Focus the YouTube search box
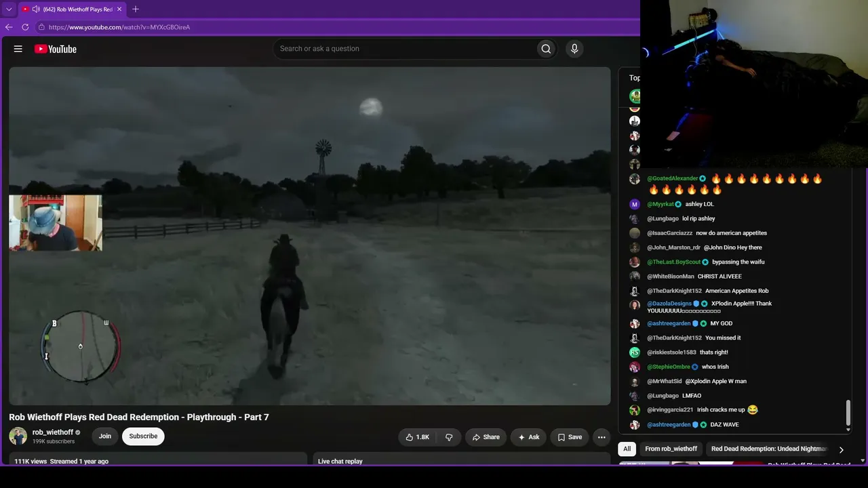This screenshot has width=868, height=488. 404,49
